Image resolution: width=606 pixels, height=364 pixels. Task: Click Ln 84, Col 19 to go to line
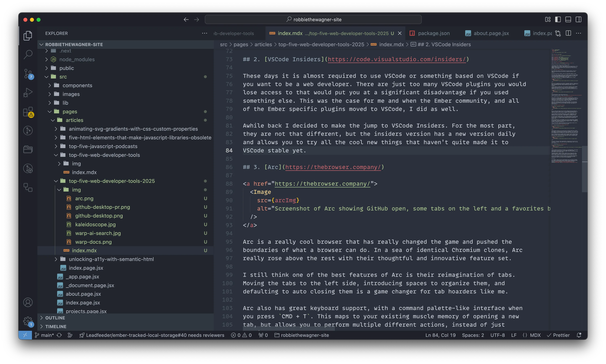(440, 335)
